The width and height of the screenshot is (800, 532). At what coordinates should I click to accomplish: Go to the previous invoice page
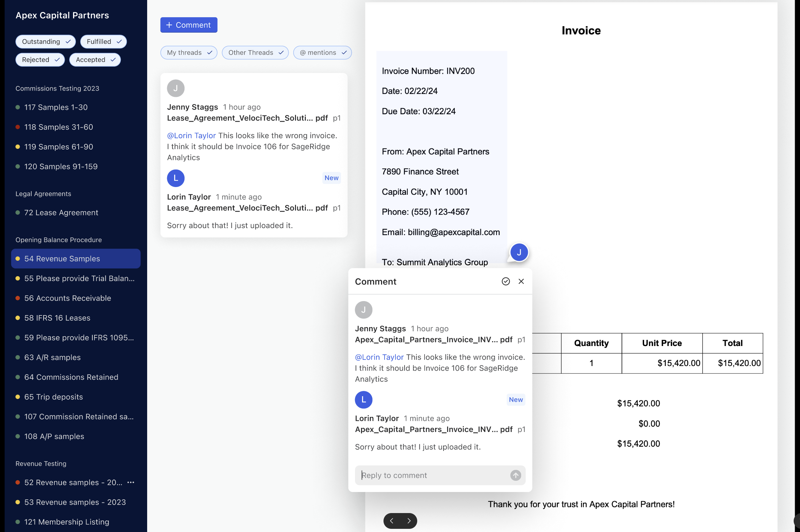tap(392, 521)
